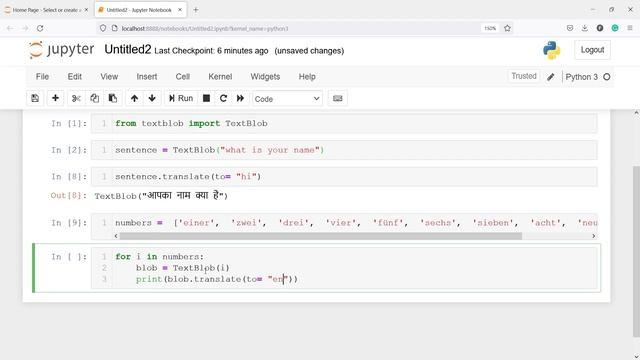Move selected cell up arrow icon
The height and width of the screenshot is (360, 640).
pos(134,98)
